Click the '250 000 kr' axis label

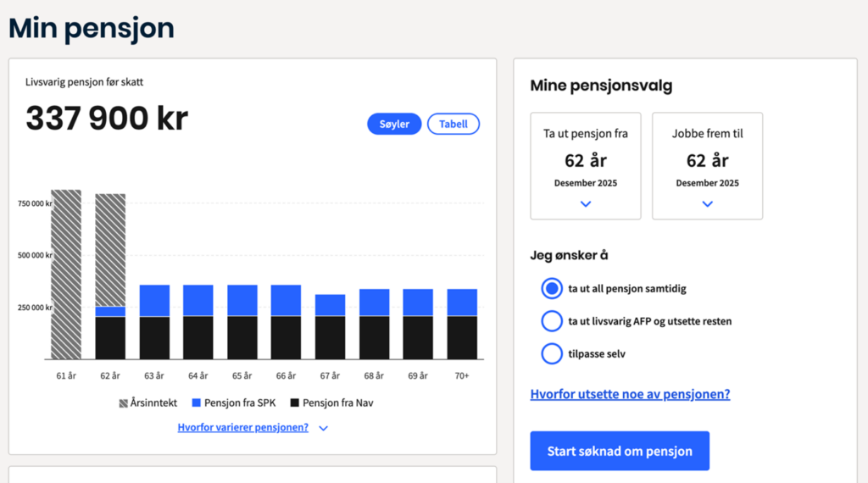pos(35,308)
